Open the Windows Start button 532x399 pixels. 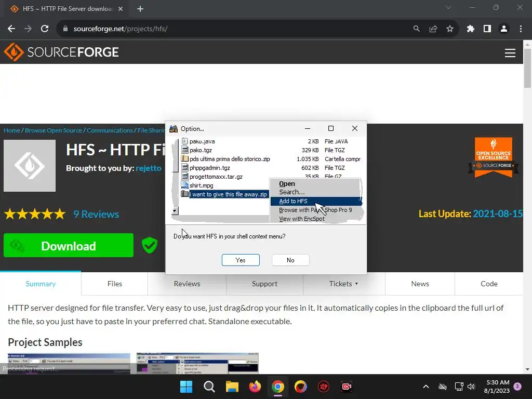click(x=186, y=387)
